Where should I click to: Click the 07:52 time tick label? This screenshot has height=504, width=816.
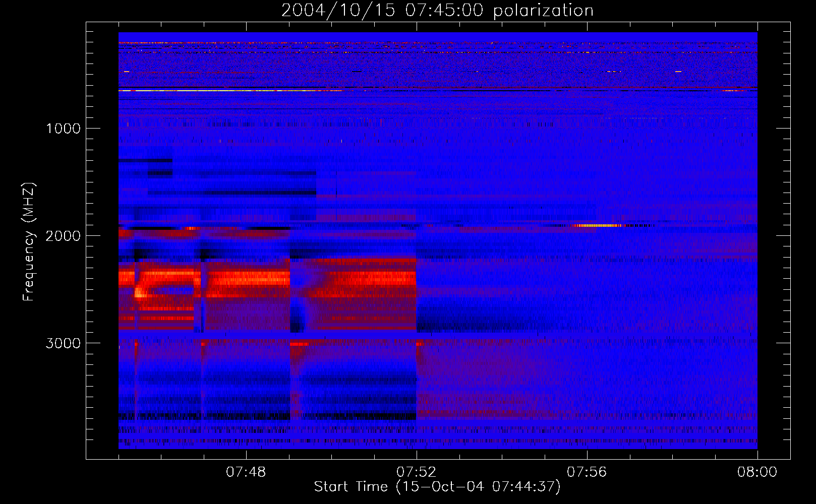pyautogui.click(x=417, y=472)
